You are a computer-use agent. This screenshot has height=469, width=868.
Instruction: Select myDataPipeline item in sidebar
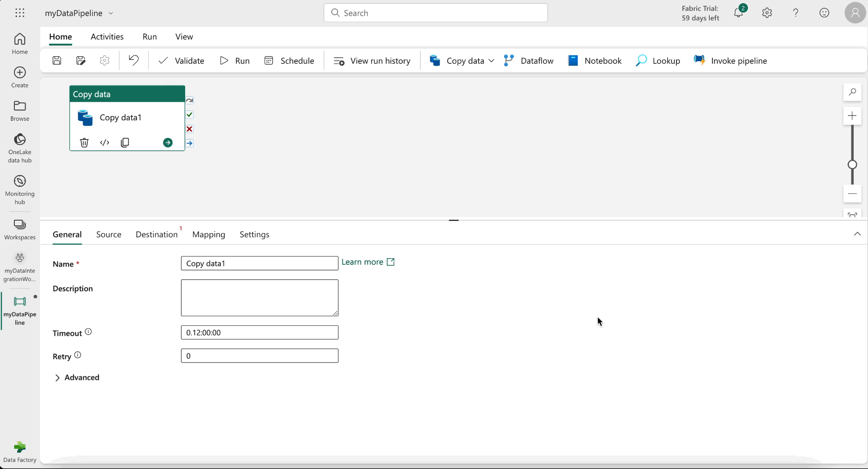pos(20,311)
